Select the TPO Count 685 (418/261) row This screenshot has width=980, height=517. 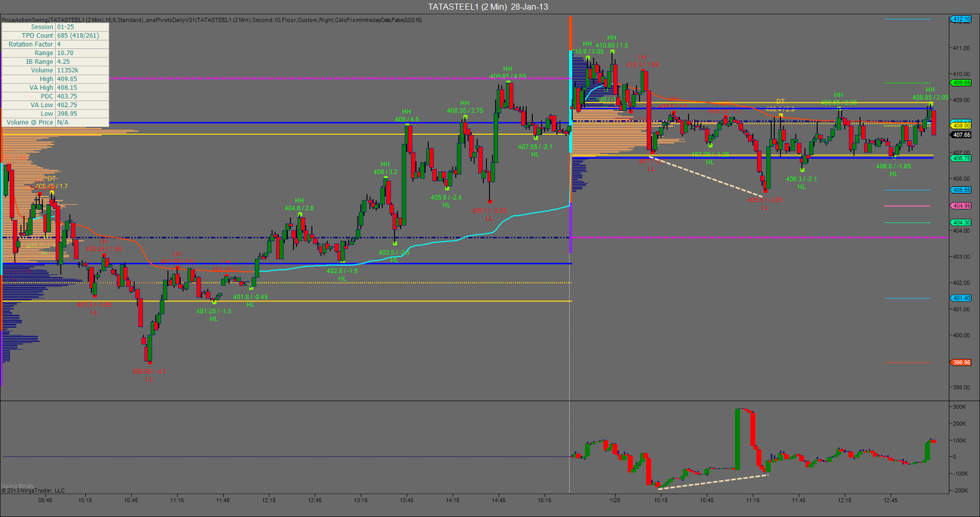[55, 36]
